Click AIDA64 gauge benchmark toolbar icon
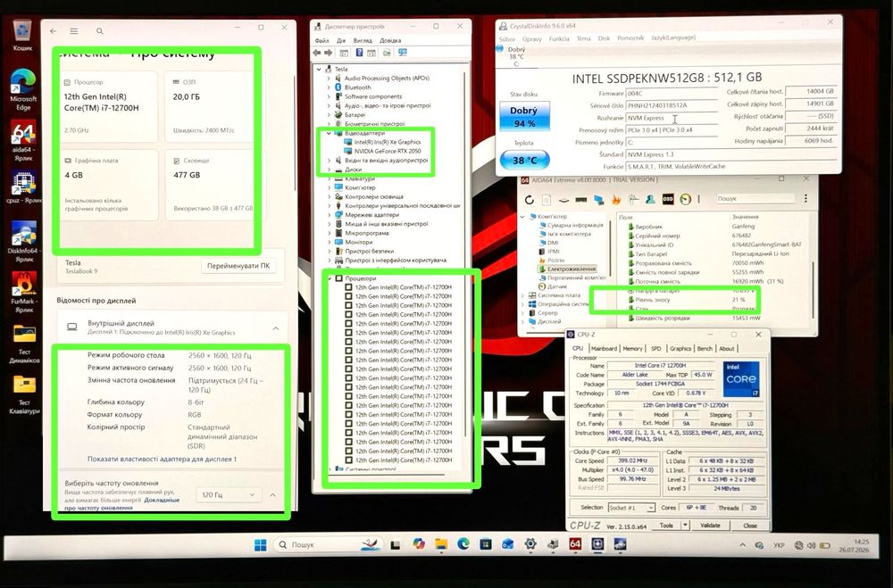 coord(686,199)
